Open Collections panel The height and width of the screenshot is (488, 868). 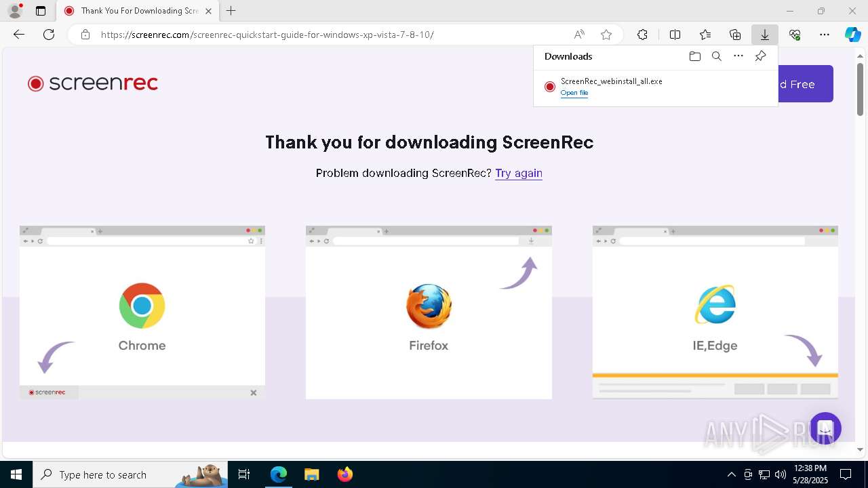pyautogui.click(x=735, y=35)
